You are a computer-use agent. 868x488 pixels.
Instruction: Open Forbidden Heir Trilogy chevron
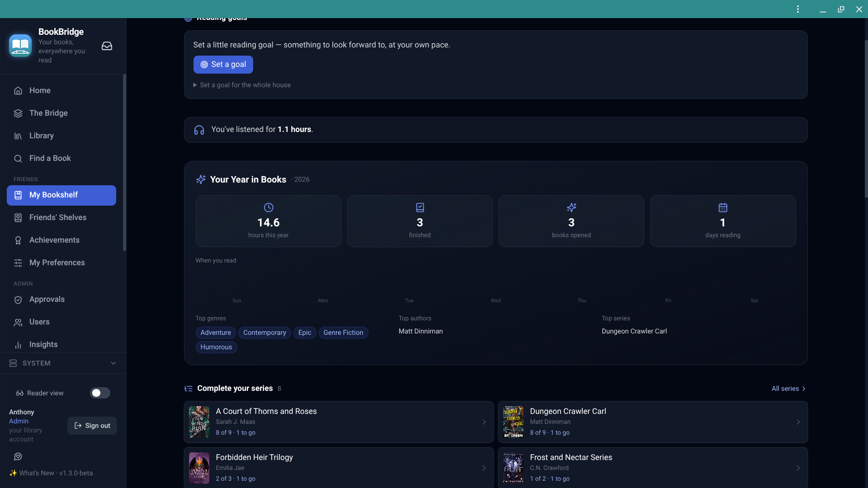484,468
